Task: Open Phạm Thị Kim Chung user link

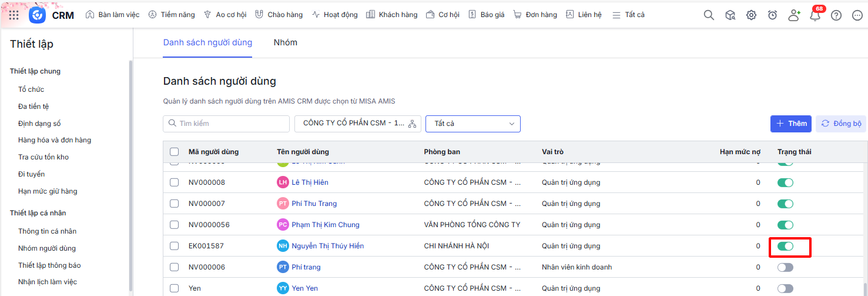Action: [325, 225]
